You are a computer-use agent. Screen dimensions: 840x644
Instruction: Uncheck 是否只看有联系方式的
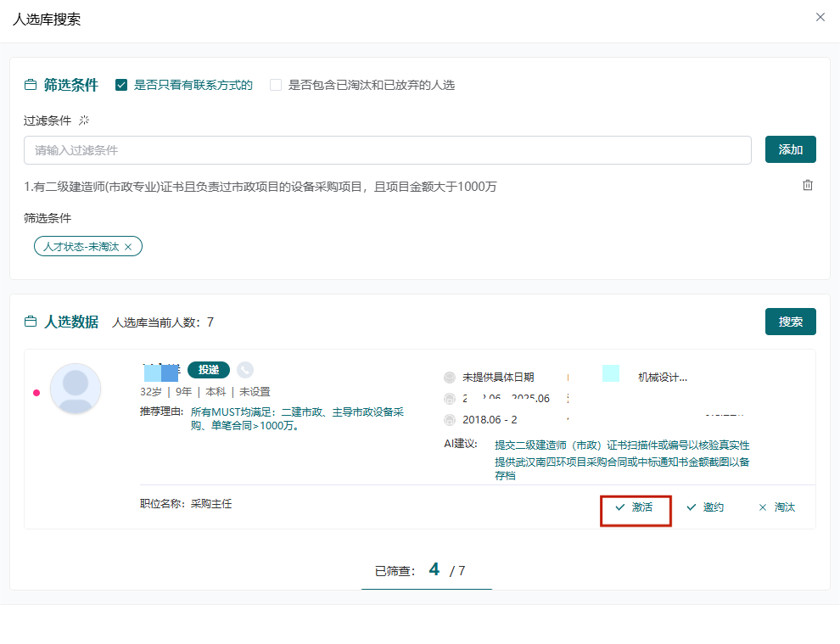pos(121,84)
